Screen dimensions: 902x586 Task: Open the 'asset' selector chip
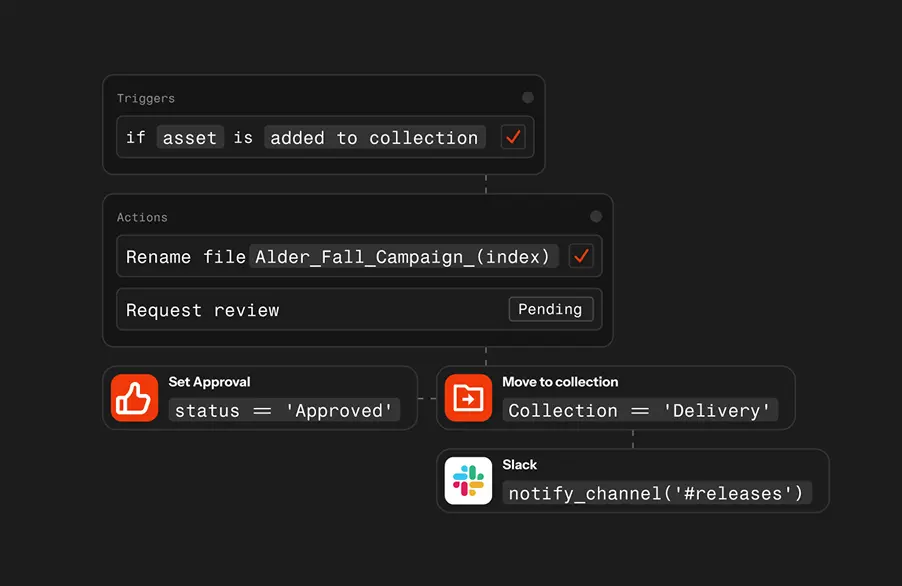pos(190,137)
